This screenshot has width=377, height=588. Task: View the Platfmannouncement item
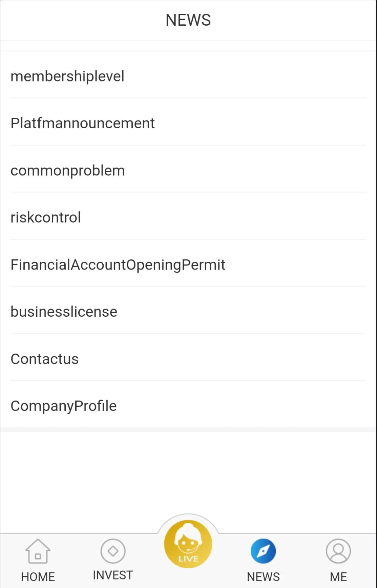coord(82,123)
